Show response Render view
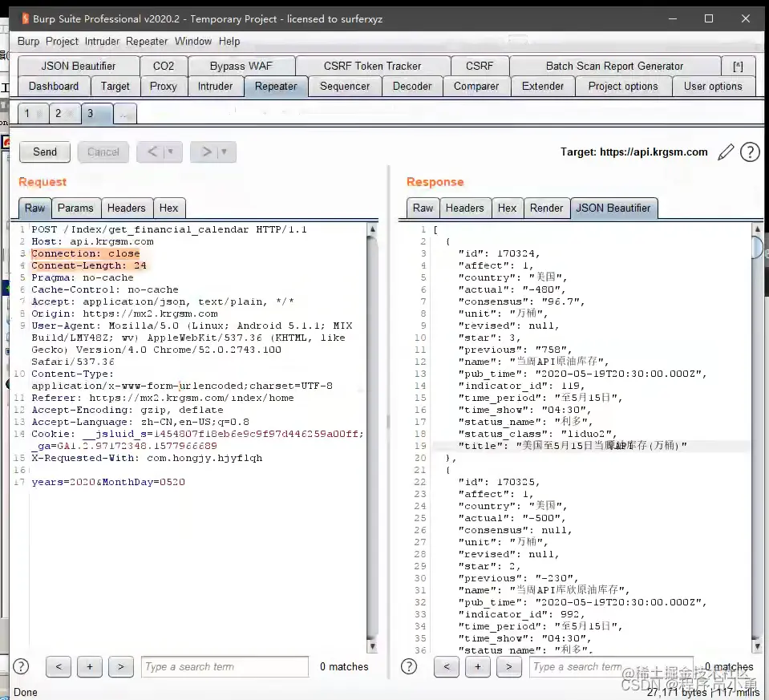This screenshot has width=769, height=700. coord(546,208)
